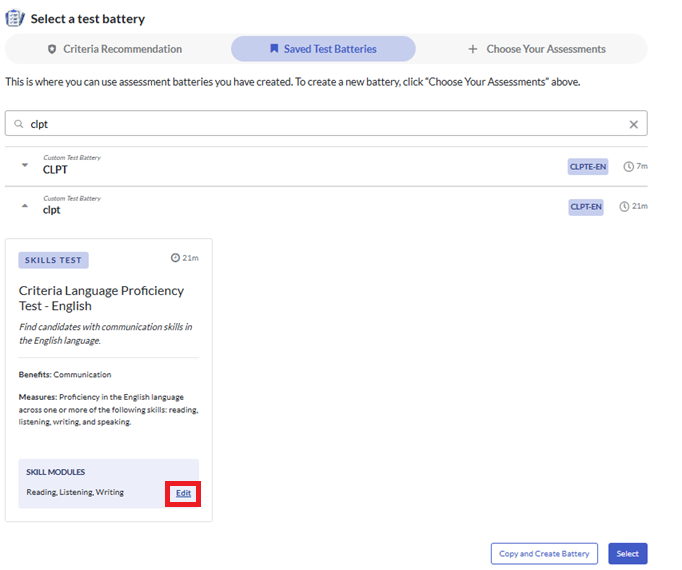Screen dimensions: 682x570
Task: Click the CLPTE-EN badge
Action: [588, 166]
